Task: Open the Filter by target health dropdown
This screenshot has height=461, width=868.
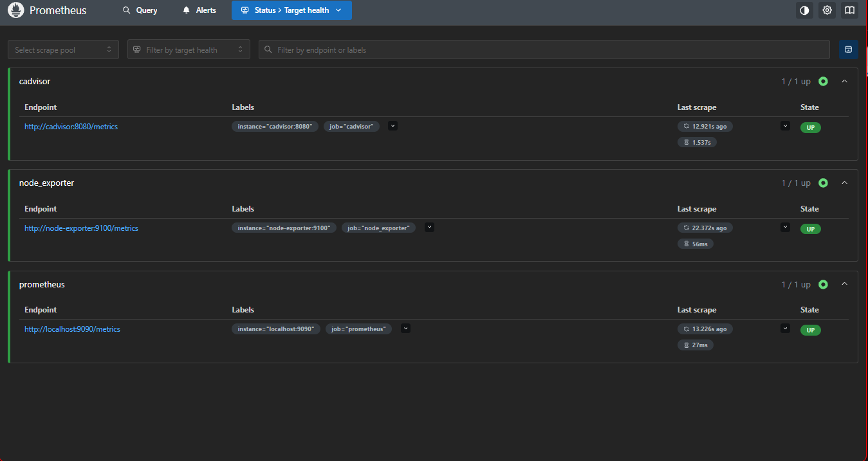Action: pos(189,50)
